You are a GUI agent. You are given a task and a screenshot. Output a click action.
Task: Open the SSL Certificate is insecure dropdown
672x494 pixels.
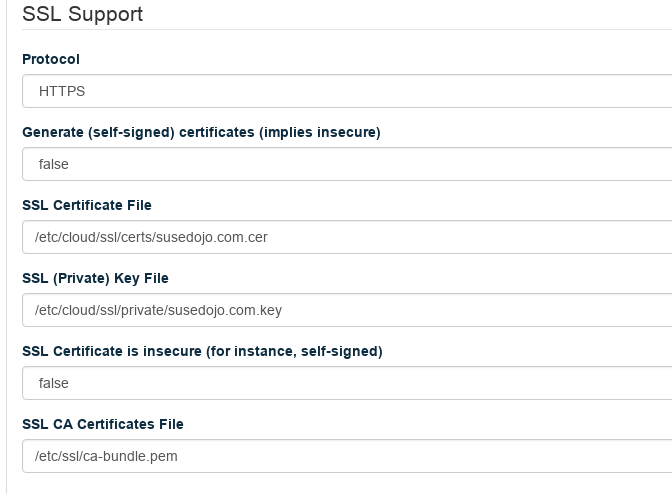click(346, 383)
